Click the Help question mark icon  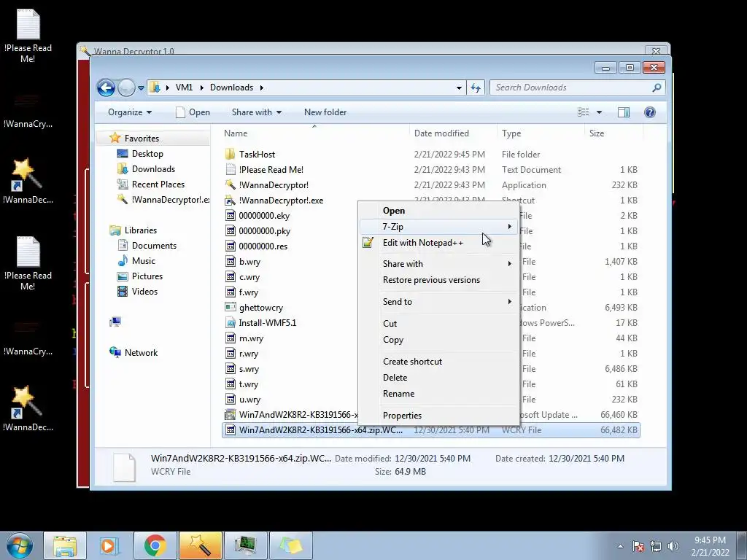(650, 112)
